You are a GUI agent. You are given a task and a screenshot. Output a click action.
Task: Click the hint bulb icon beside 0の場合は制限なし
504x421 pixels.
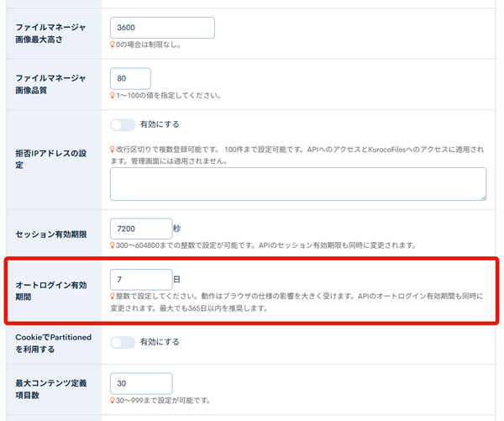[x=113, y=45]
